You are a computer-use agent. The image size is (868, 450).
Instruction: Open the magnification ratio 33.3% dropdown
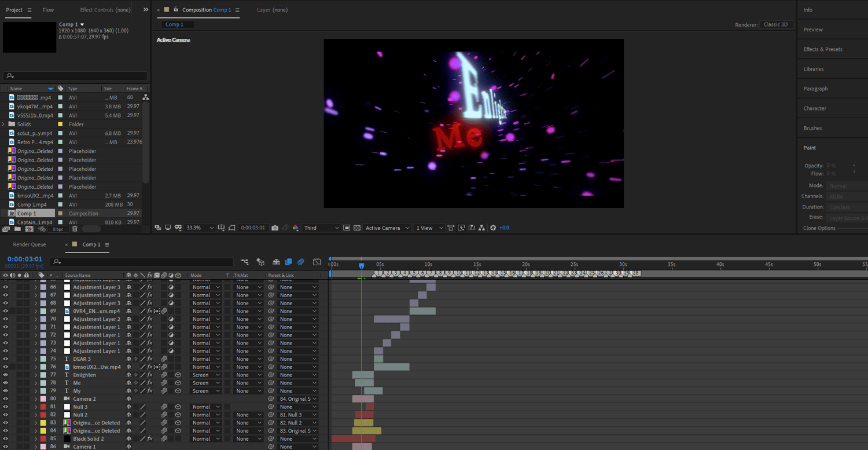pos(200,228)
